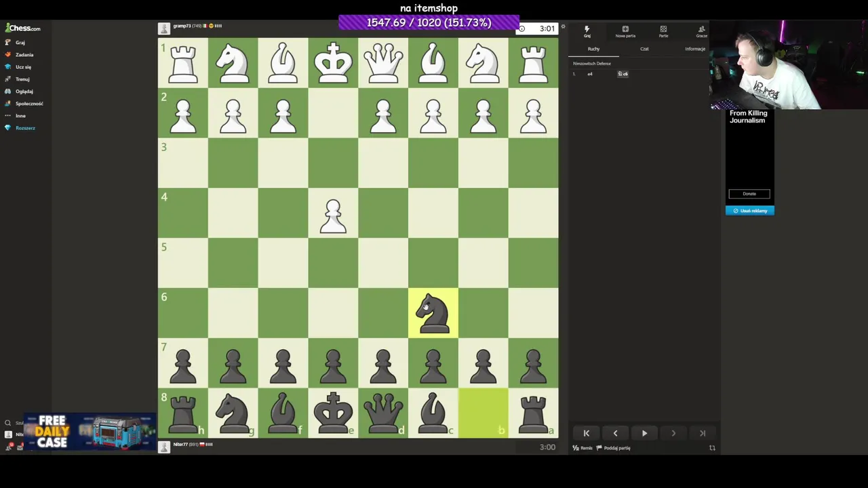The image size is (868, 488).
Task: Select the white king on e1
Action: coord(333,63)
